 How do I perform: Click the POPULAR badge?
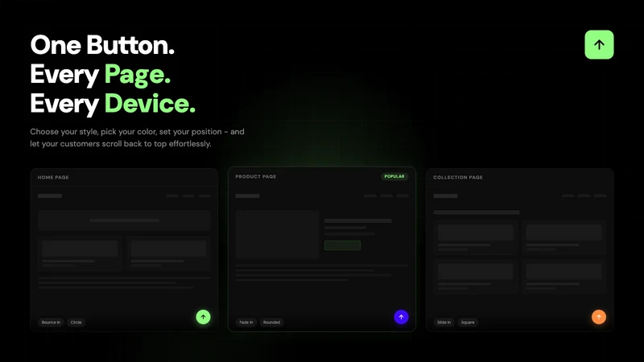coord(394,176)
